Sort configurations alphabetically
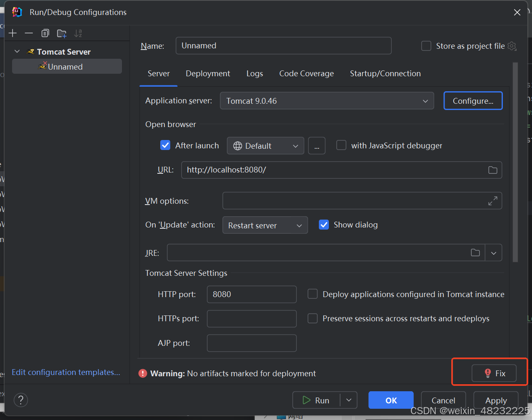The image size is (532, 420). 78,33
